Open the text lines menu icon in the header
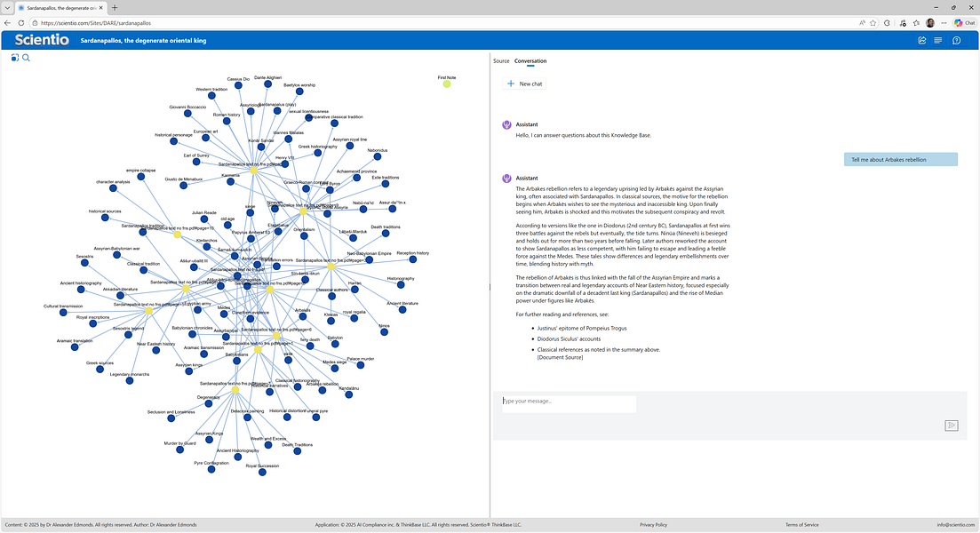Viewport: 980px width, 533px height. click(x=938, y=40)
